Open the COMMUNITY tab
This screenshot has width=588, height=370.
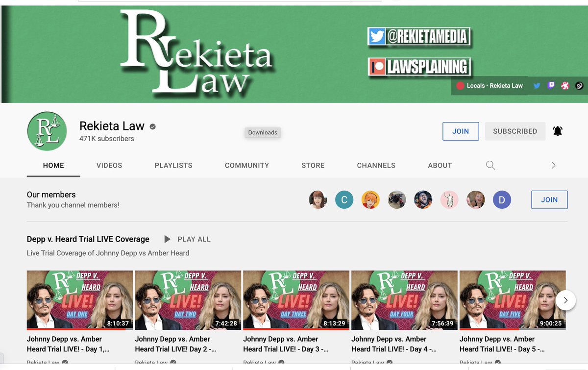pyautogui.click(x=246, y=166)
